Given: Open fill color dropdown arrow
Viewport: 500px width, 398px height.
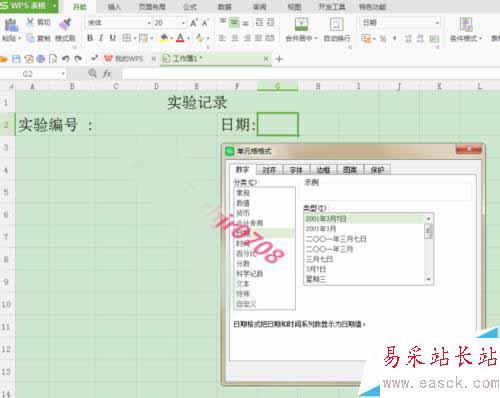Looking at the screenshot, I should click(x=171, y=38).
